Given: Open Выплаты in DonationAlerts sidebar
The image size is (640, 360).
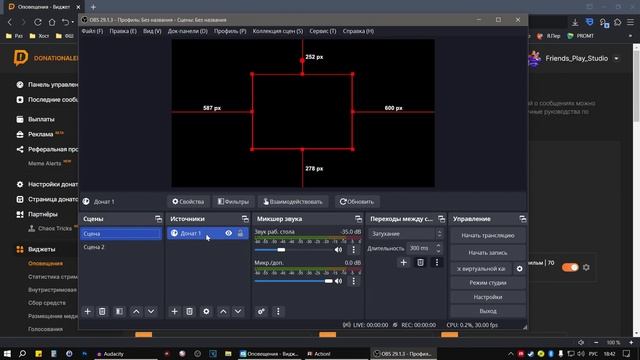Looking at the screenshot, I should tap(41, 120).
